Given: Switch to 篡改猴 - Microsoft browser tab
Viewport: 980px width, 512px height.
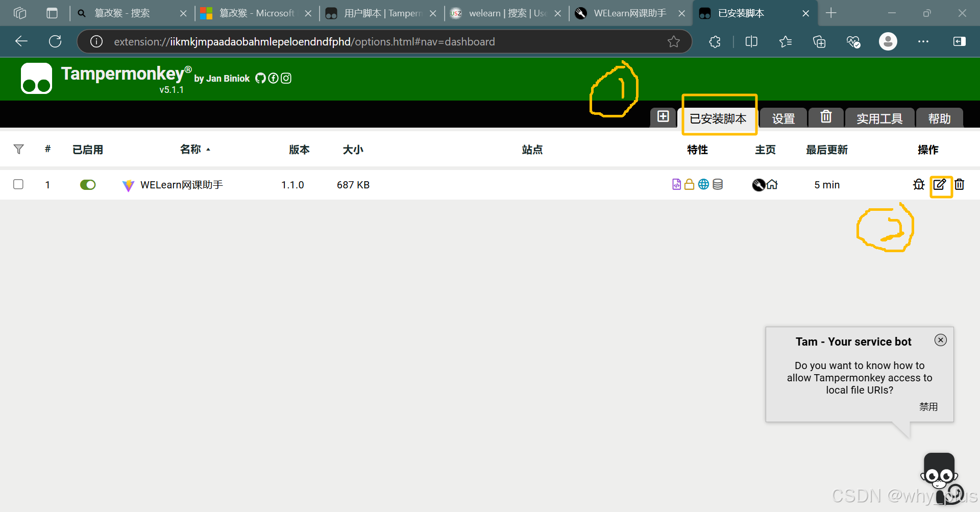Looking at the screenshot, I should coord(257,13).
